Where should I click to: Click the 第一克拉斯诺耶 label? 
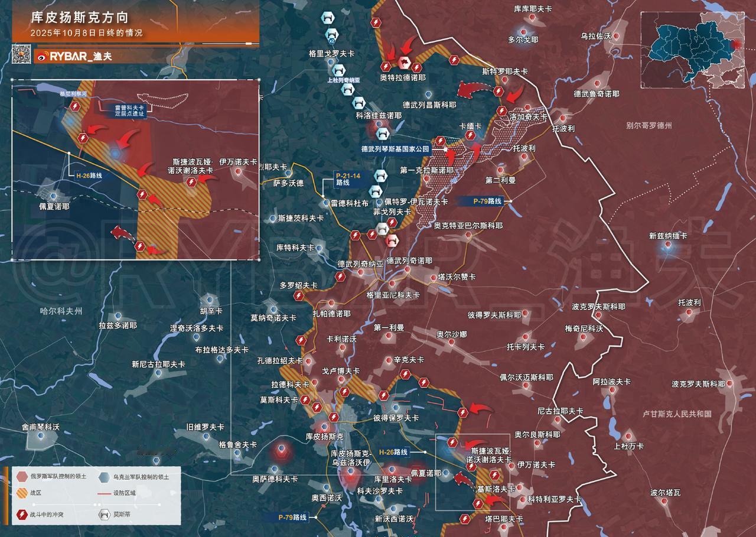(x=426, y=170)
